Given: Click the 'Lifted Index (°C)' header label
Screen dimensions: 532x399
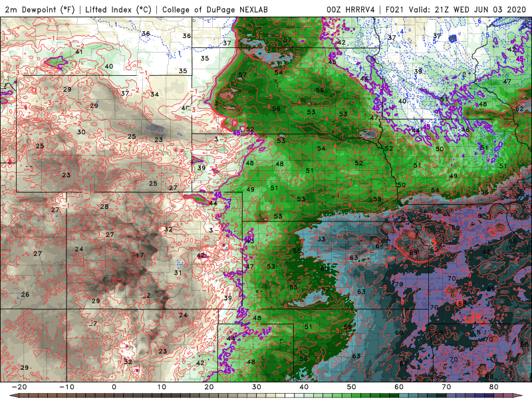Looking at the screenshot, I should coord(118,10).
